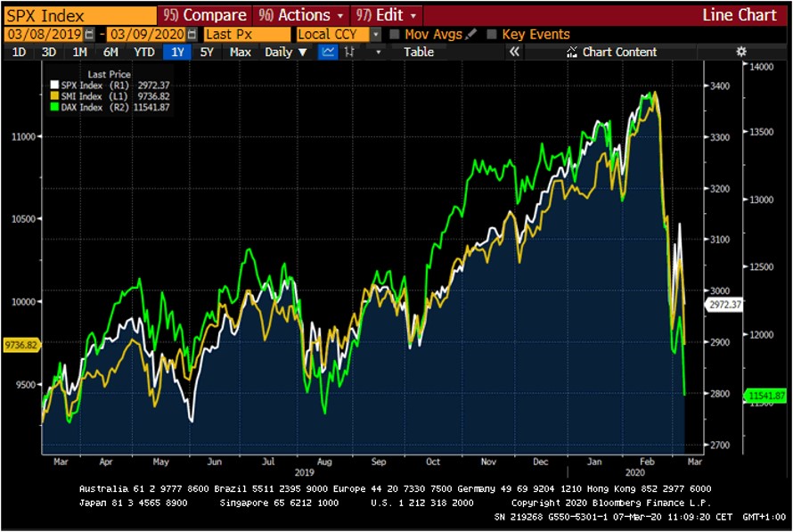
Task: Click the DAX Index (R2) legend row
Action: (x=110, y=107)
